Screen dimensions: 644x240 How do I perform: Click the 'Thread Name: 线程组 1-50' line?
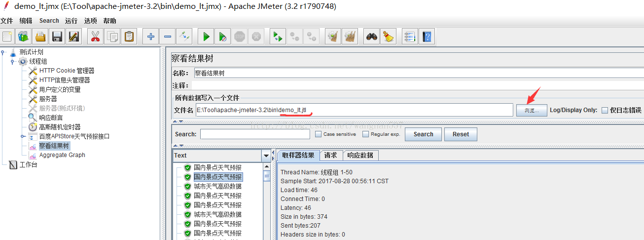click(x=316, y=172)
